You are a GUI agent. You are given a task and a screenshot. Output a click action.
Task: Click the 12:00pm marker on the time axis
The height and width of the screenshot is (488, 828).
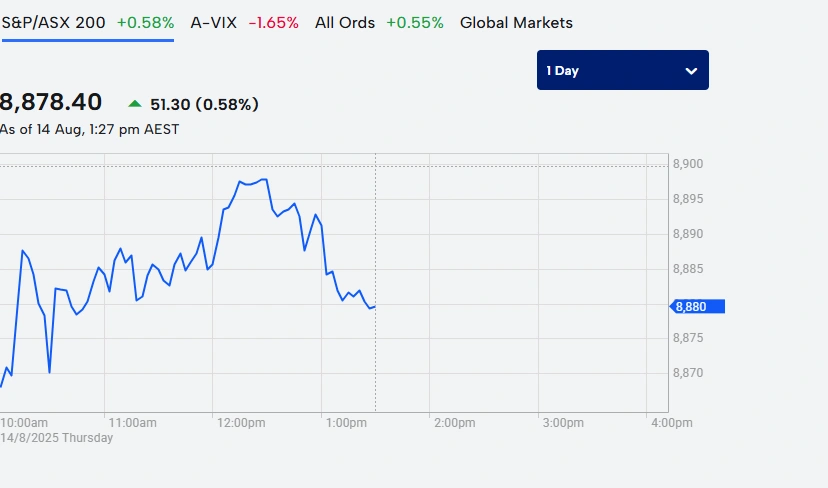click(x=239, y=423)
